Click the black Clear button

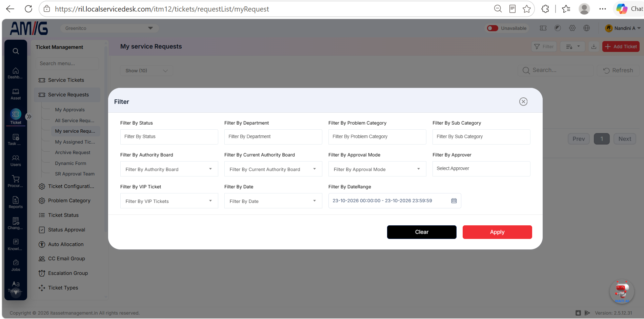422,232
